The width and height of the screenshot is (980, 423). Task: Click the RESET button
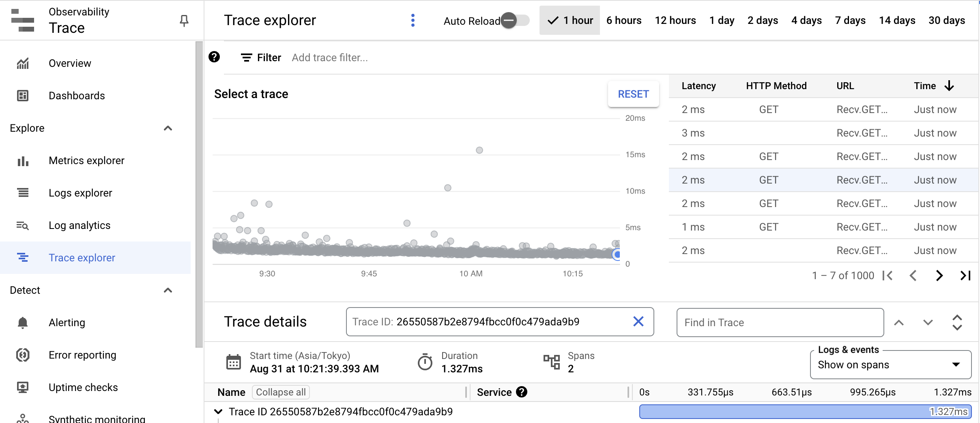coord(633,94)
